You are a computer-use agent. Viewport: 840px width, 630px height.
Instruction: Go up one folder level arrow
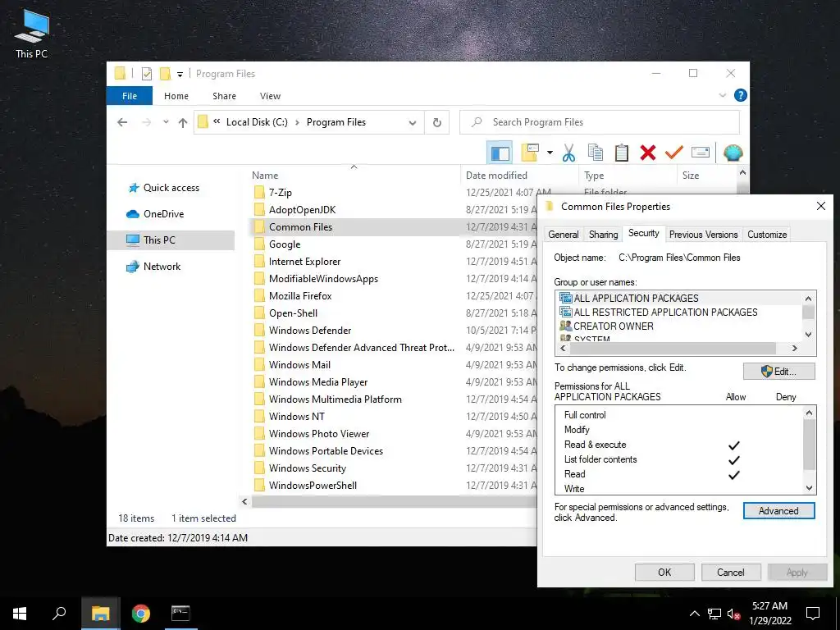[x=183, y=123]
